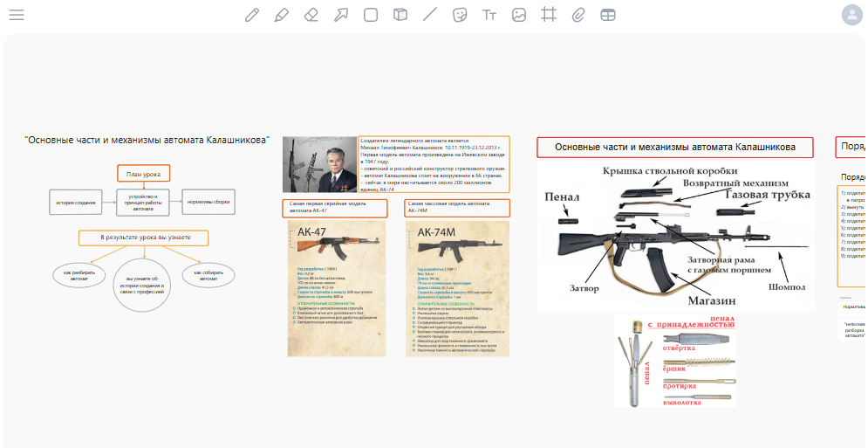The height and width of the screenshot is (448, 868).
Task: Click the АК-74М info card image
Action: 457,288
